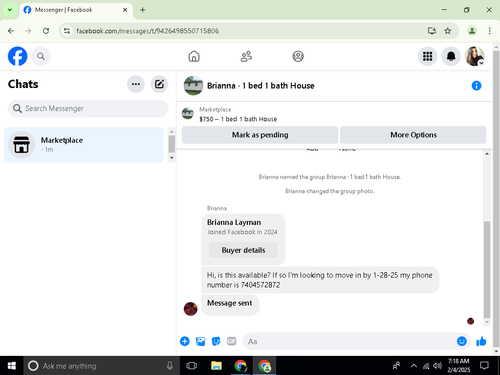
Task: Open Chrome three-dot menu
Action: [x=489, y=31]
